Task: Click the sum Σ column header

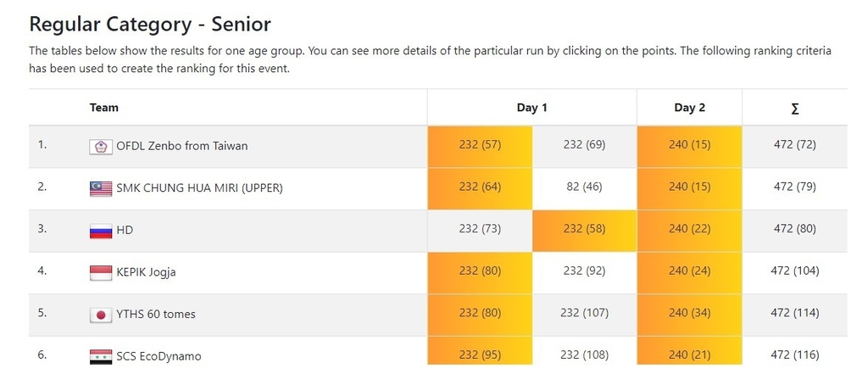Action: coord(795,109)
